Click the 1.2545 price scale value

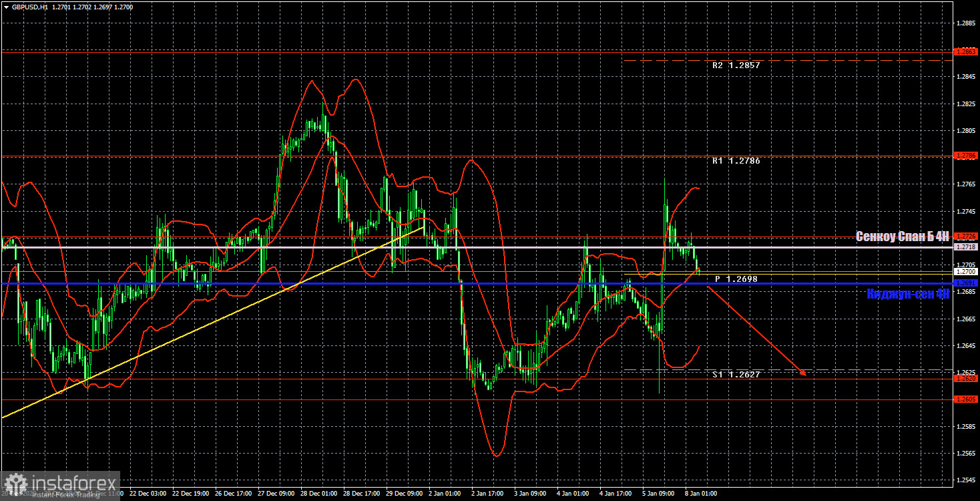966,480
